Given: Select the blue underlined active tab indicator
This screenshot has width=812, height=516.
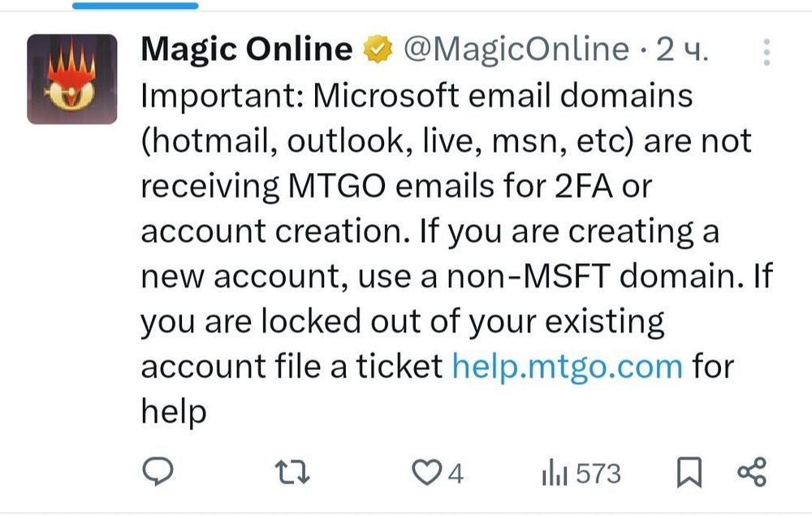Looking at the screenshot, I should coord(135,5).
